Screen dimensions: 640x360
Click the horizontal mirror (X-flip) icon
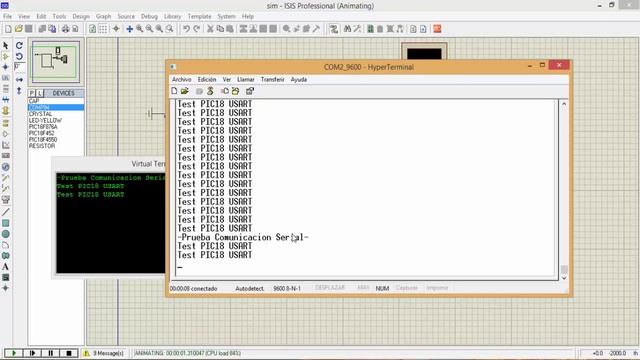pyautogui.click(x=19, y=80)
